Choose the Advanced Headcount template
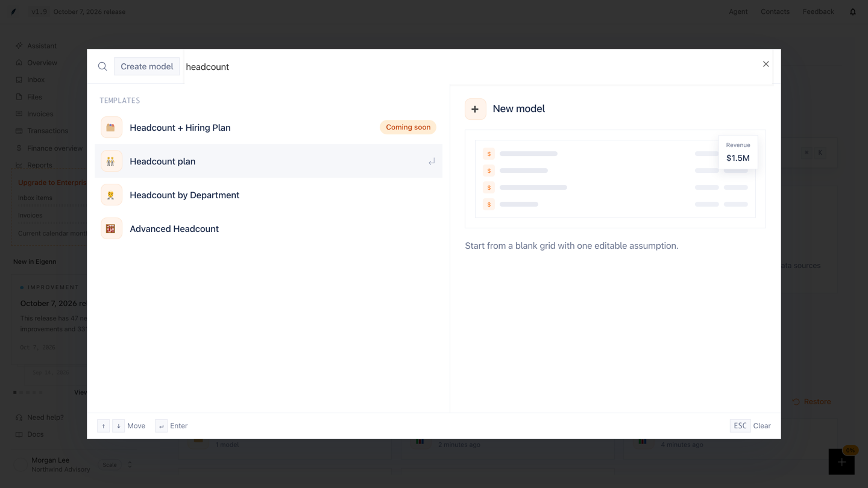868x488 pixels. (268, 229)
